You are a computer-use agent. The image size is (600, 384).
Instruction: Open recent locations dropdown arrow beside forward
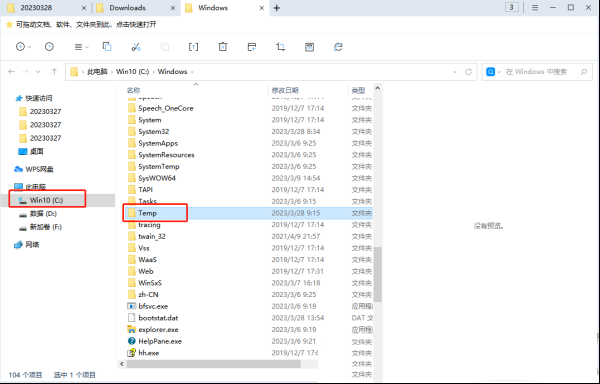38,72
